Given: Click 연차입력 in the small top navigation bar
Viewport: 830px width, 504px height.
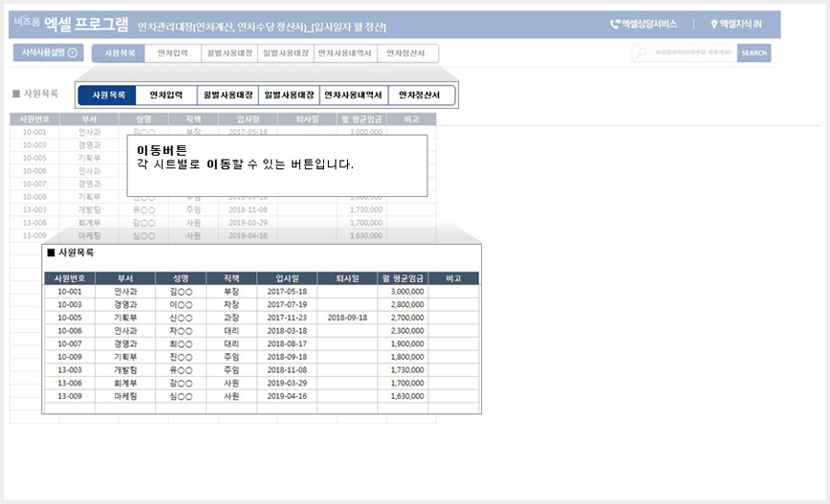Looking at the screenshot, I should click(172, 54).
